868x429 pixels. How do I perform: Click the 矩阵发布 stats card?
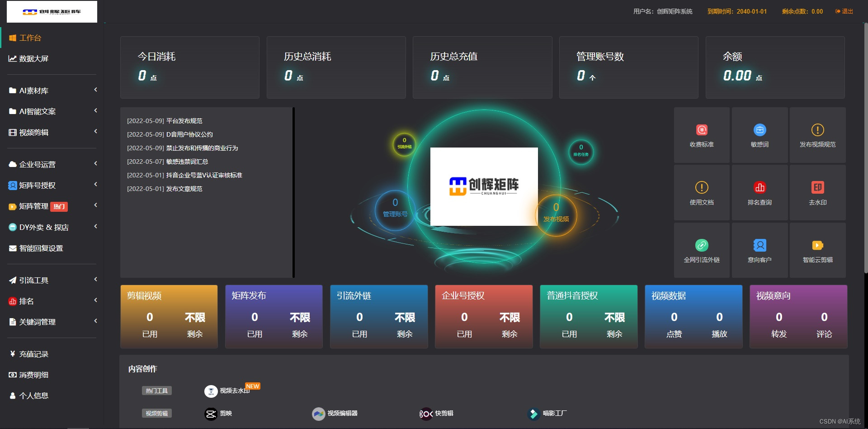point(274,316)
